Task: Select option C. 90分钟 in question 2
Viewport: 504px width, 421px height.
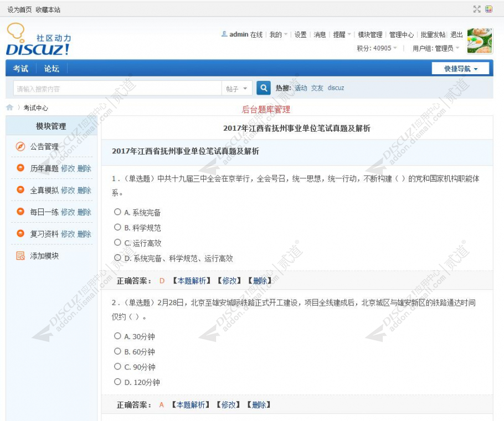Action: 117,366
